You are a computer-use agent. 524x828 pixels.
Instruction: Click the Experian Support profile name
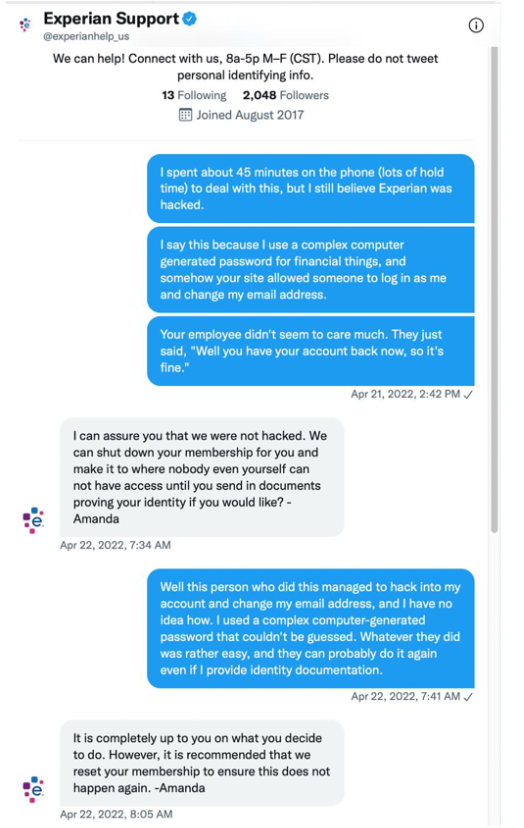[111, 19]
